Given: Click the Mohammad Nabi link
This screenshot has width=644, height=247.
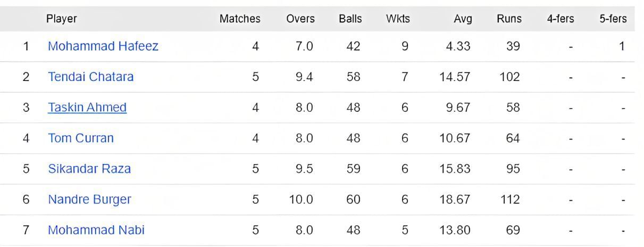Looking at the screenshot, I should coord(96,230).
